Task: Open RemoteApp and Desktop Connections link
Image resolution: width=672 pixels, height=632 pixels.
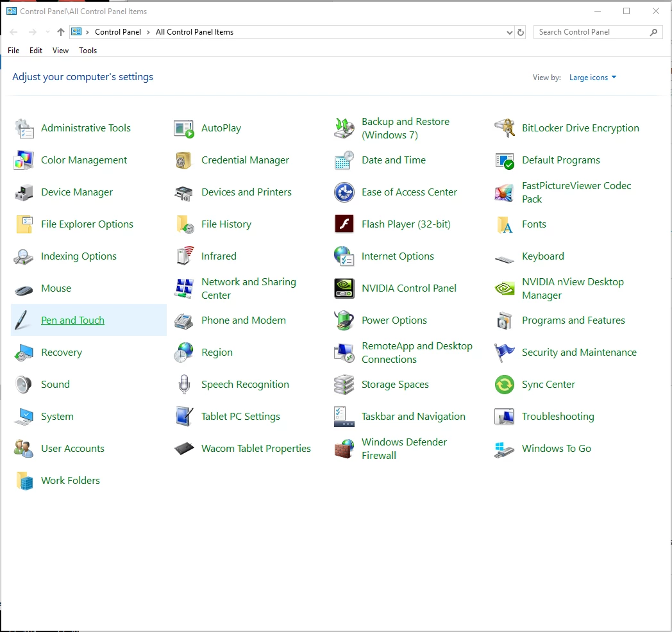Action: pos(417,353)
